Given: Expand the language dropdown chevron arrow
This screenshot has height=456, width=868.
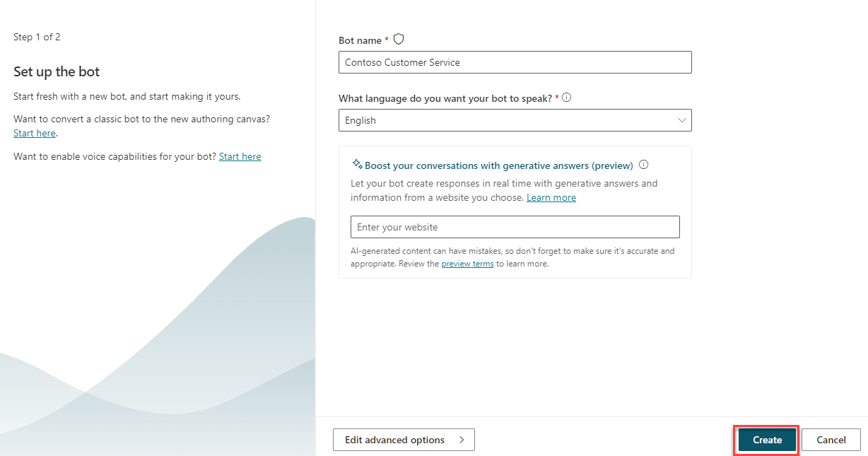Looking at the screenshot, I should pyautogui.click(x=682, y=120).
